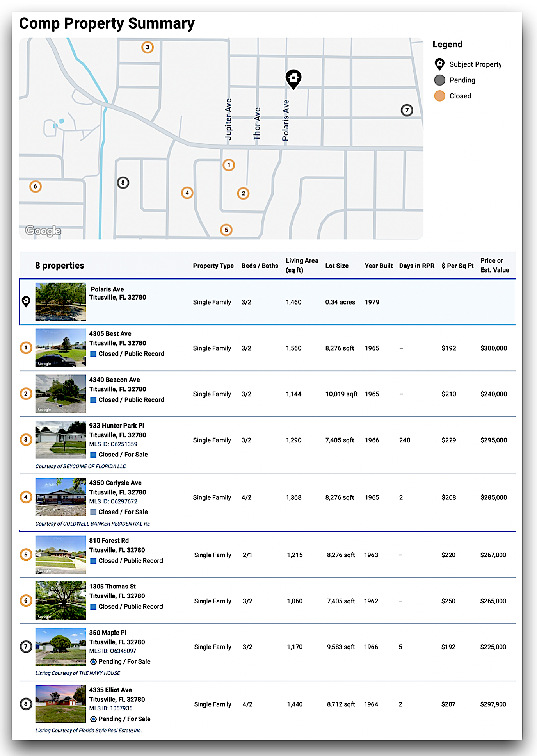Viewport: 537px width, 756px height.
Task: Click the Google logo on the map
Action: pyautogui.click(x=43, y=231)
